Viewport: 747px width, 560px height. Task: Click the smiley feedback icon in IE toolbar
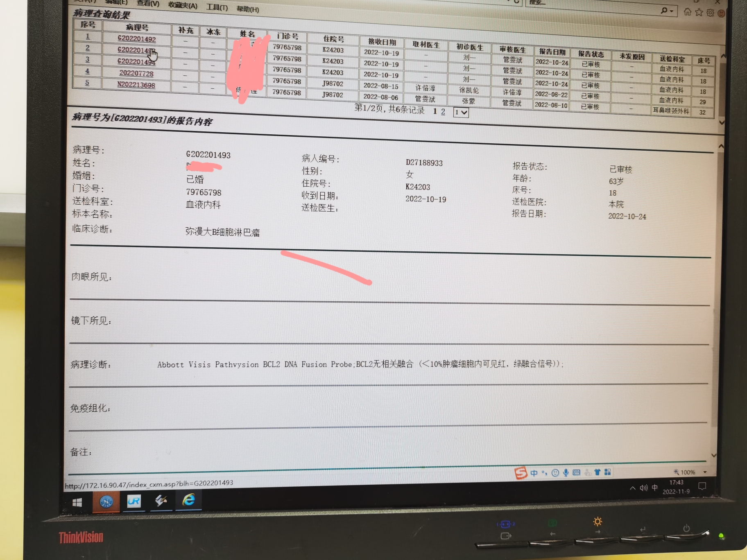pyautogui.click(x=721, y=14)
